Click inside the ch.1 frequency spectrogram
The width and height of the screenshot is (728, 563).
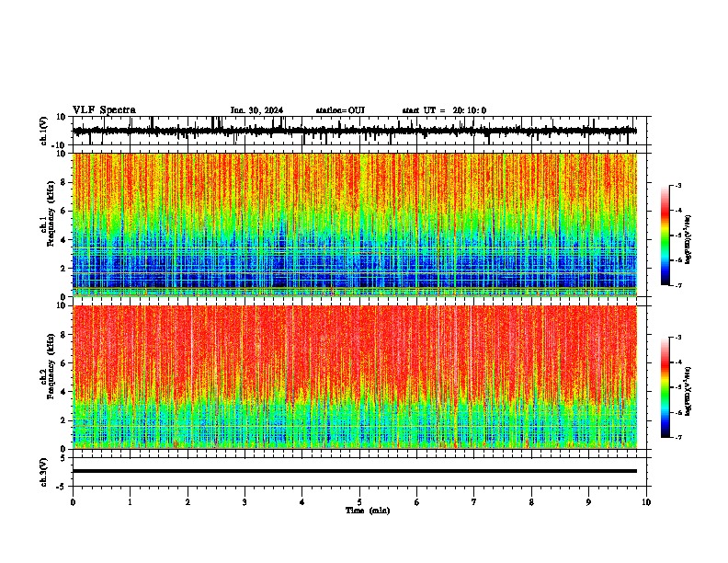[x=355, y=224]
